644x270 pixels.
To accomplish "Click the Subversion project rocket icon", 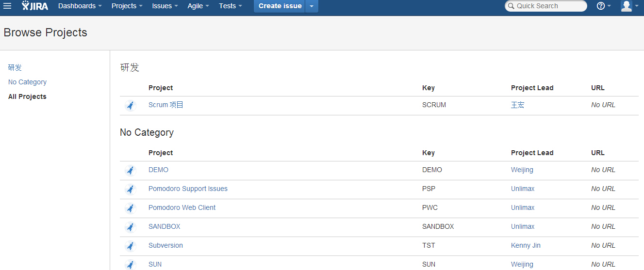I will [130, 246].
